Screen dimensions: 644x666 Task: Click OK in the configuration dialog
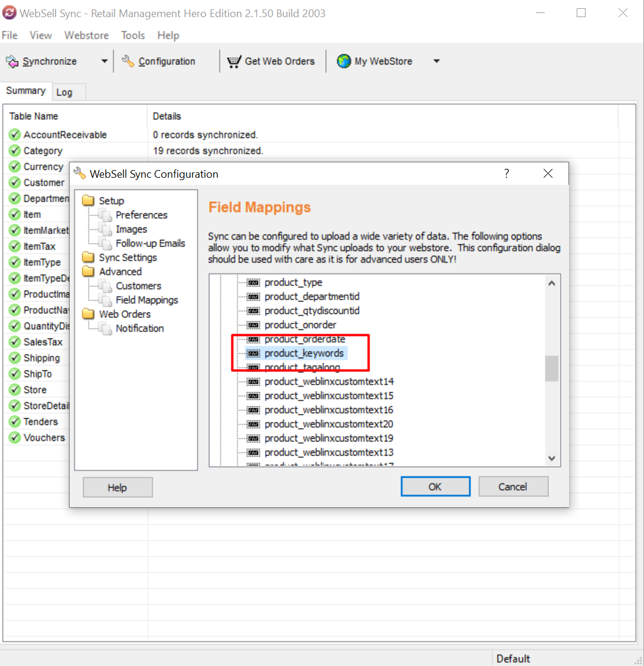coord(436,487)
